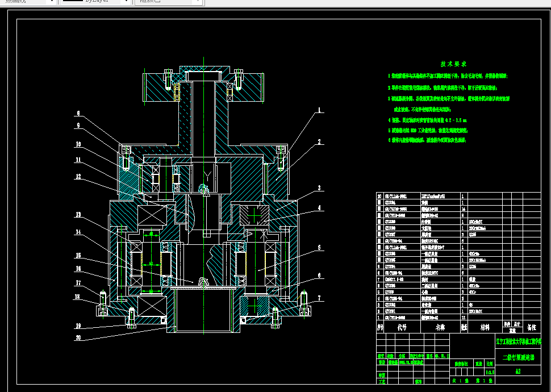
Task: Select the 1:2.5 scale value in title block
Action: click(490, 372)
